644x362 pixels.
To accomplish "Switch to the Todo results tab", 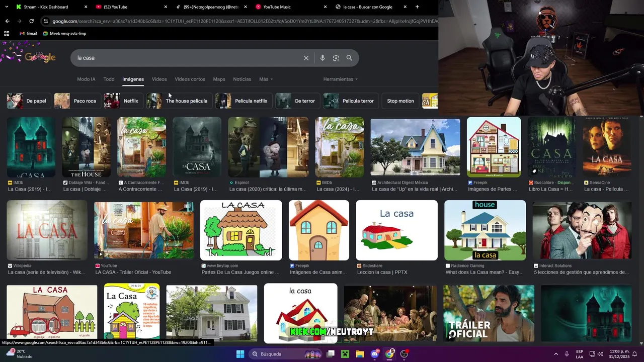I will click(x=109, y=79).
